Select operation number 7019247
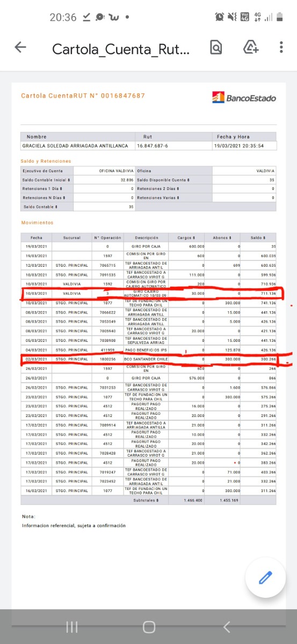Viewport: 297px width, 644px height. (107, 472)
